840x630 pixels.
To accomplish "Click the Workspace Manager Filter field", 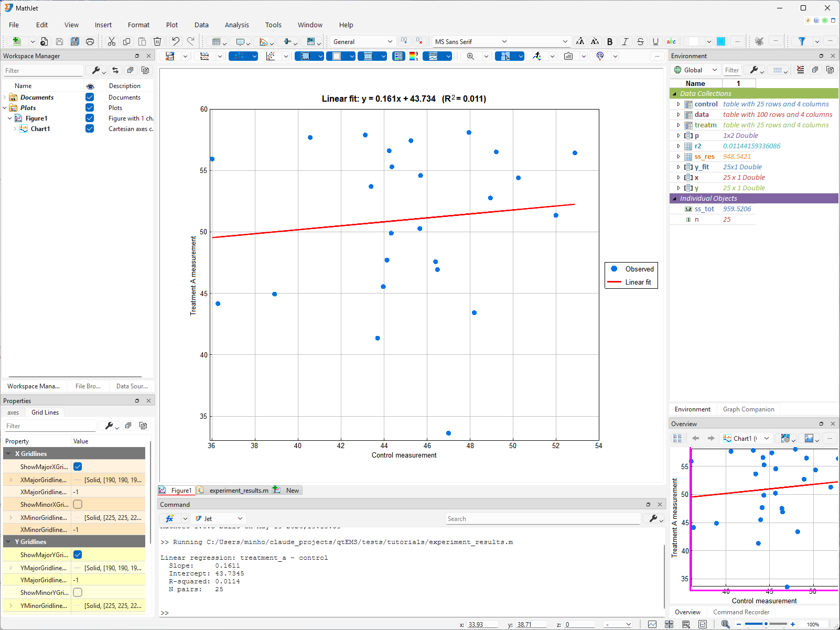I will click(x=43, y=70).
